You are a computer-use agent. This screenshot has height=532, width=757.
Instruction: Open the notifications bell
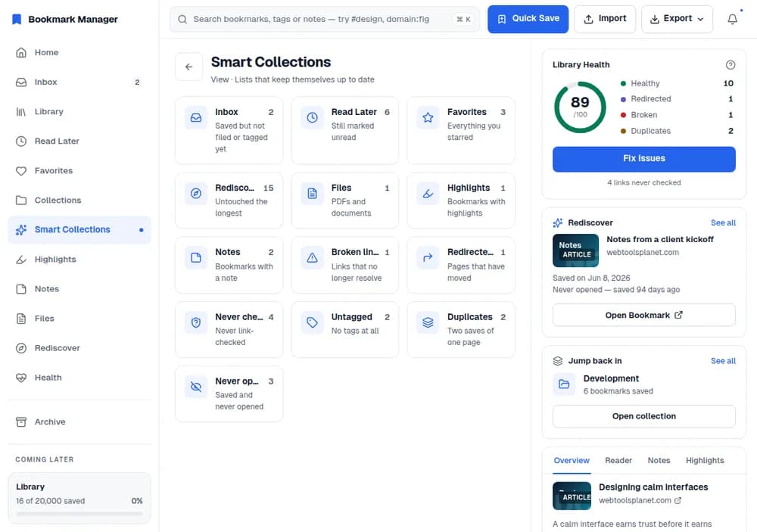coord(732,20)
